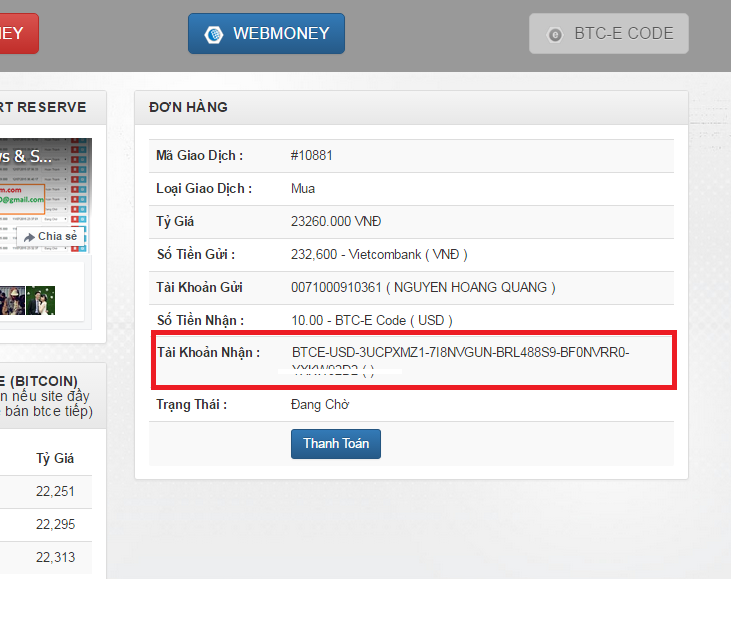Select the BTC-E CODE button
The width and height of the screenshot is (731, 624).
click(608, 34)
